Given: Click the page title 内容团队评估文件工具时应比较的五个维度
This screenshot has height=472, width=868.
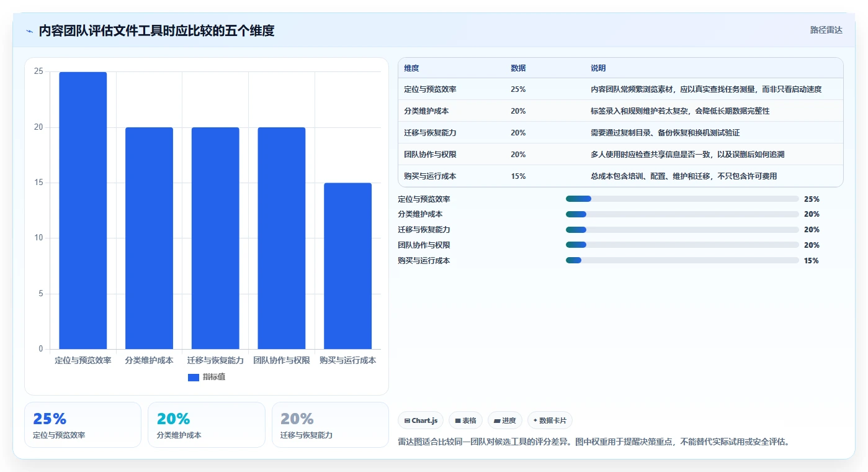Looking at the screenshot, I should (x=156, y=30).
